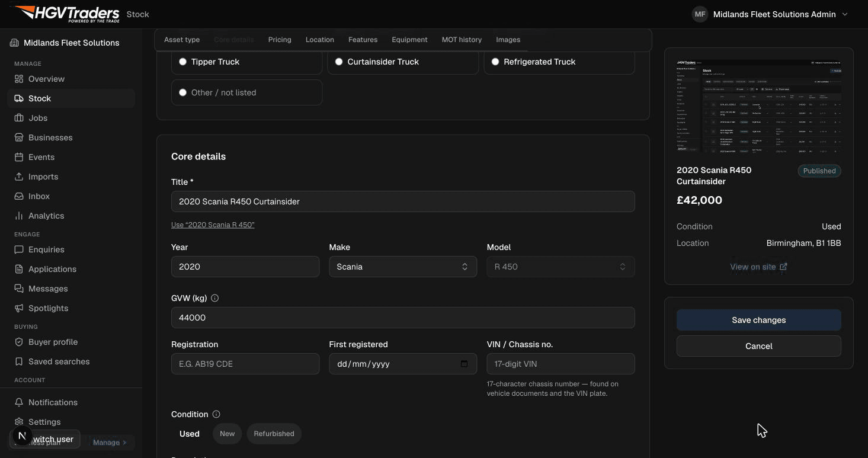This screenshot has width=868, height=458.
Task: Switch to the Equipment tab
Action: click(409, 40)
